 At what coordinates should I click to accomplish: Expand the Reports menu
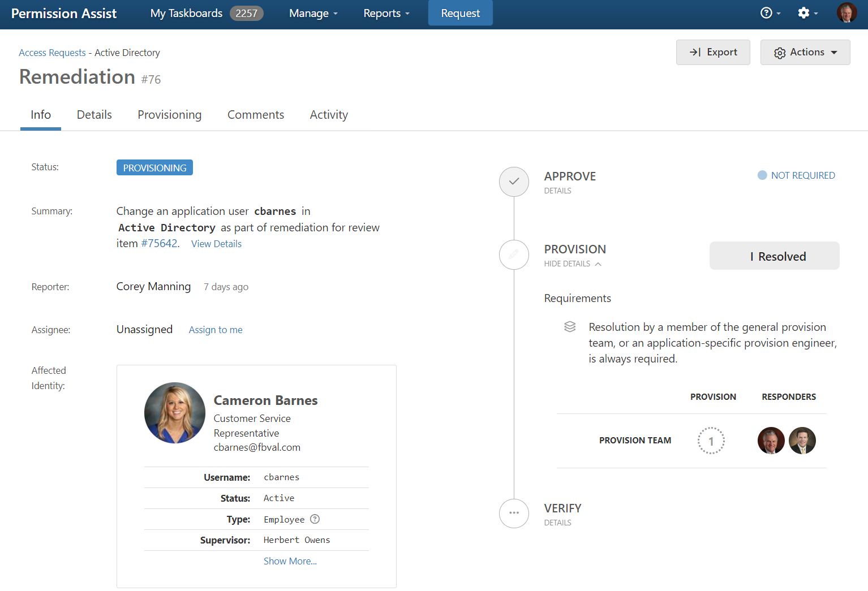click(x=386, y=13)
